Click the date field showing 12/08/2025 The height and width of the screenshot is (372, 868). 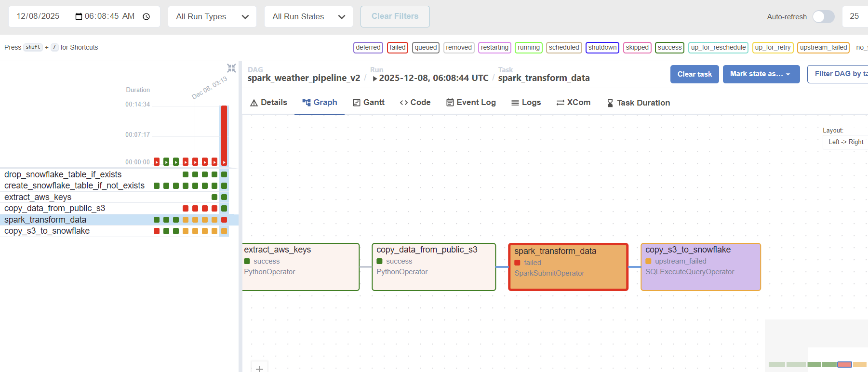(38, 16)
